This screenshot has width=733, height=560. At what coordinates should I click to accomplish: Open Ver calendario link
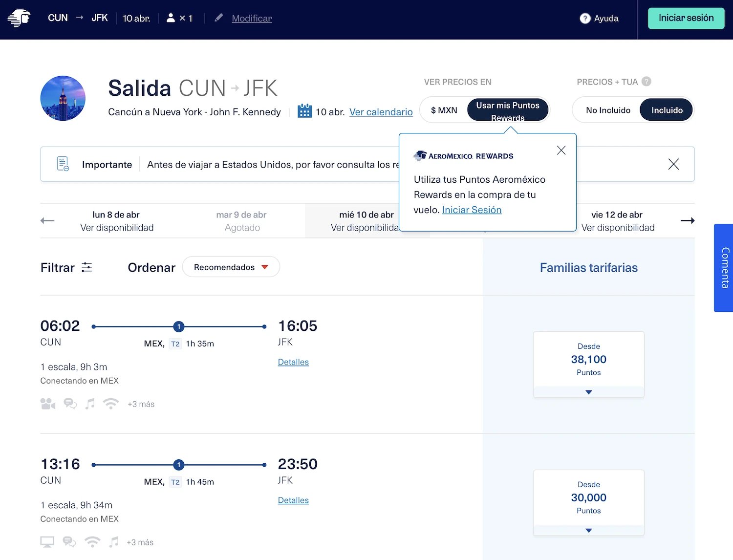381,112
